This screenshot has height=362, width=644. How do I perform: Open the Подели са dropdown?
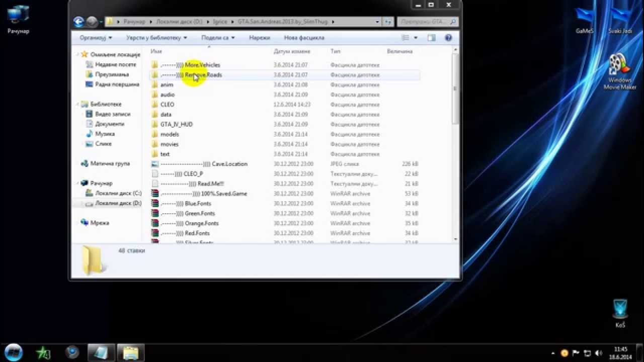click(x=218, y=38)
